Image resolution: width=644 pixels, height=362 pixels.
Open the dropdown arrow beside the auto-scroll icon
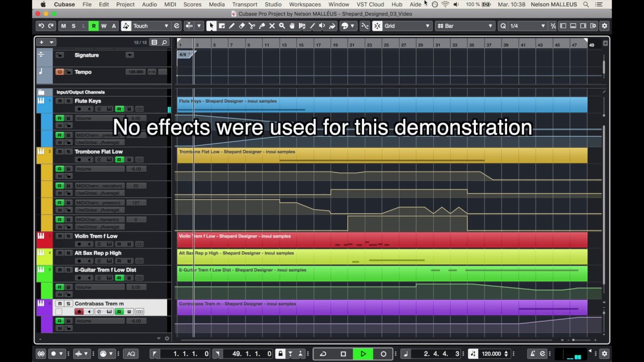point(199,26)
